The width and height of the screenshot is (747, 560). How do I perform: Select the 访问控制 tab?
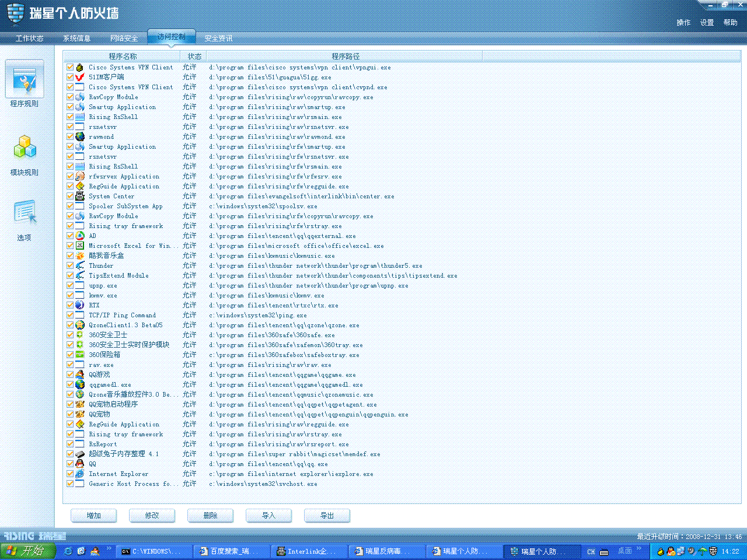click(171, 37)
